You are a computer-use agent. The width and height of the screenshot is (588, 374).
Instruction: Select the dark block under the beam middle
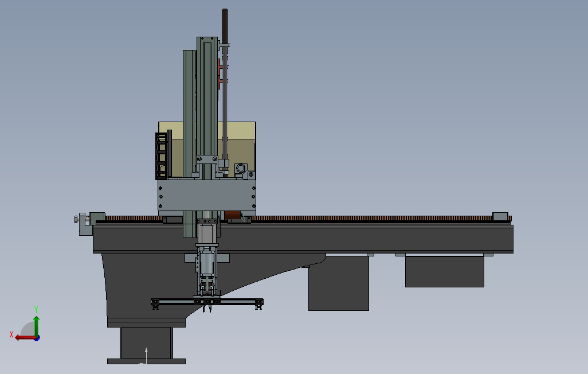click(339, 283)
